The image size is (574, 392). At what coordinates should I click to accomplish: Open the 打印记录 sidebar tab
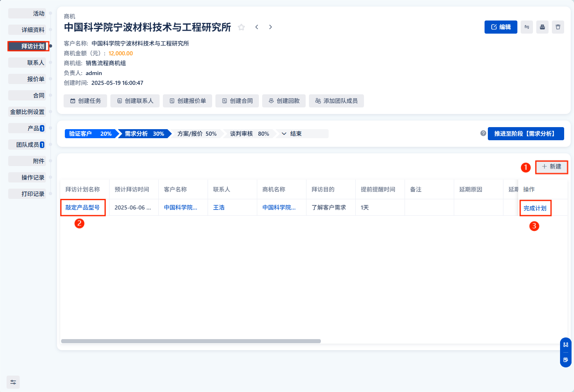[x=27, y=194]
